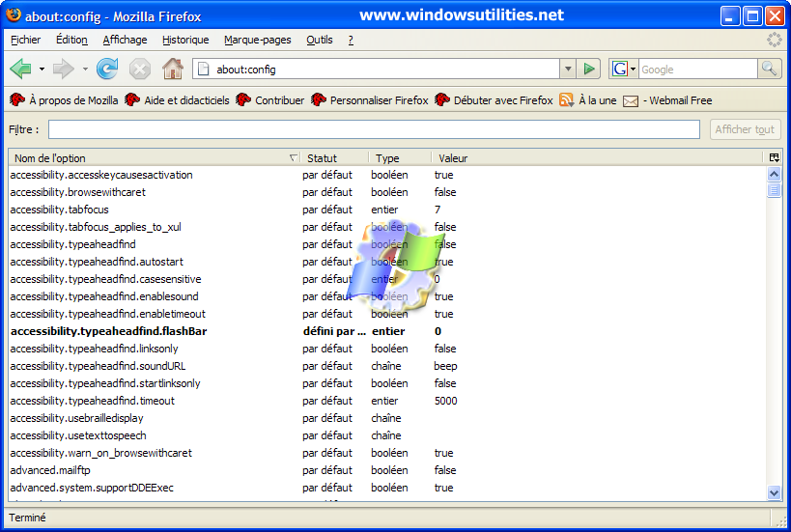Click the Webmail Free envelope icon

[631, 100]
